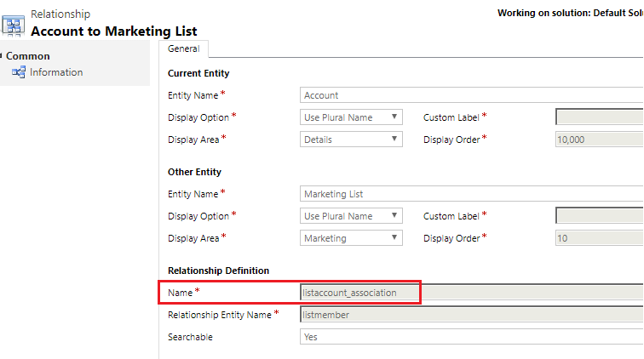This screenshot has width=644, height=359.
Task: Click the Information icon in sidebar
Action: pyautogui.click(x=19, y=72)
